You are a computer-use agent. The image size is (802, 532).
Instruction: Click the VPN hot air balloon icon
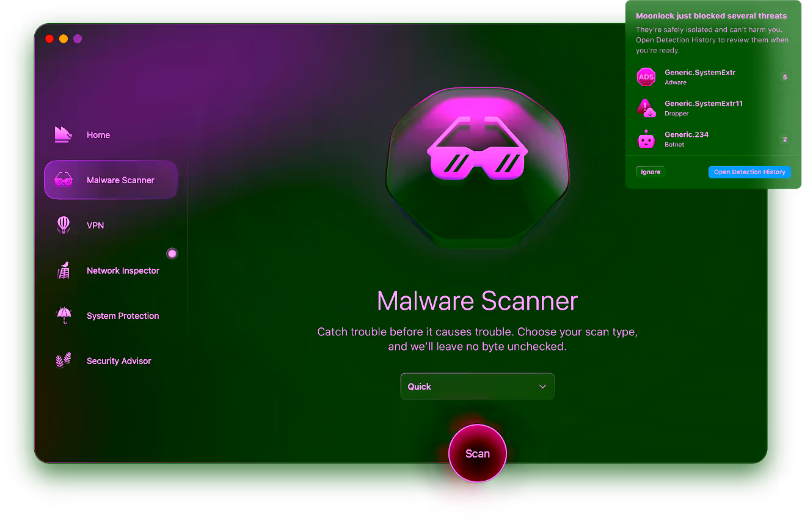pyautogui.click(x=64, y=225)
